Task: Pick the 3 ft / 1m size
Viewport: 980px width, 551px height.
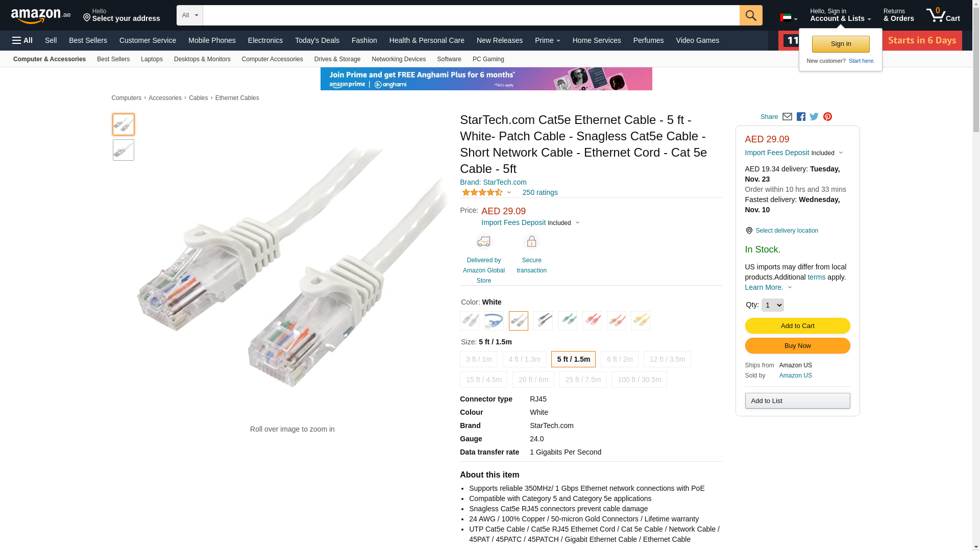Action: [x=478, y=359]
